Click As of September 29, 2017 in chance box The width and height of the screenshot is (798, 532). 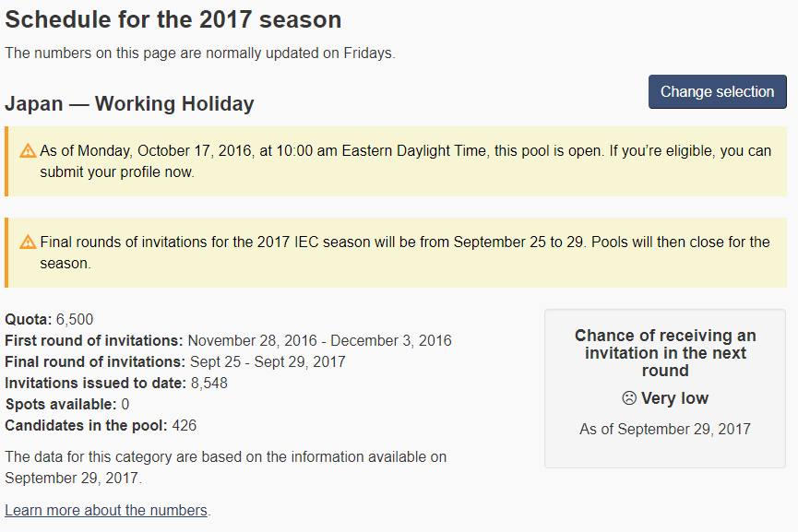[665, 430]
